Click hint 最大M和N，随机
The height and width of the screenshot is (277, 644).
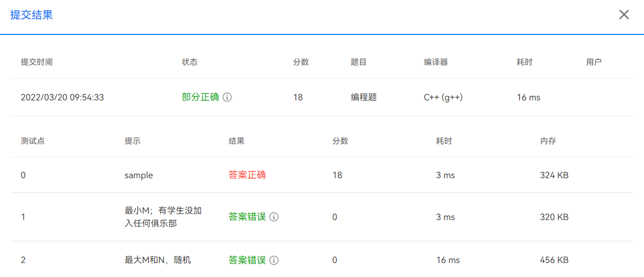pos(158,260)
